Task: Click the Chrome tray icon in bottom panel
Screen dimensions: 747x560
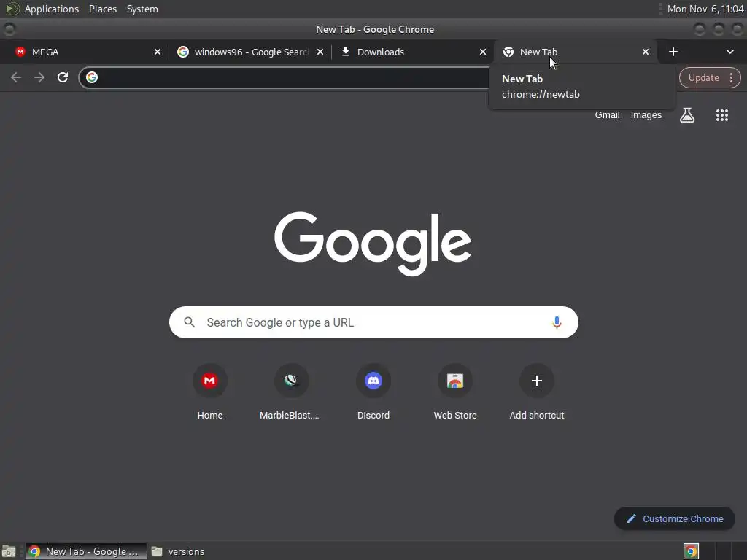Action: [x=691, y=551]
